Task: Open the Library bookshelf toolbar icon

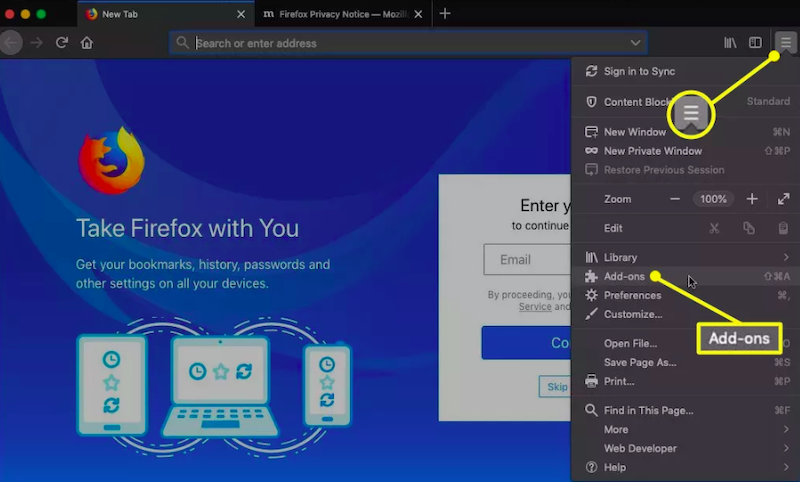Action: 730,43
